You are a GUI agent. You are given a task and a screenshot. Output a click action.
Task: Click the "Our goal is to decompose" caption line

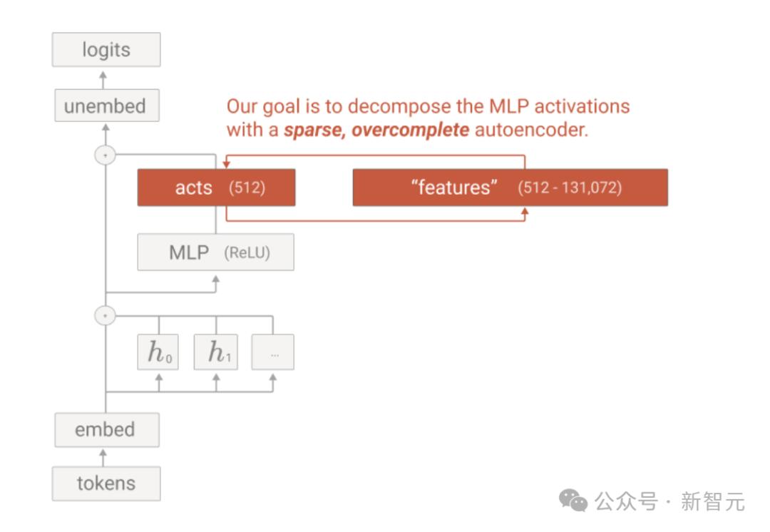coord(428,107)
